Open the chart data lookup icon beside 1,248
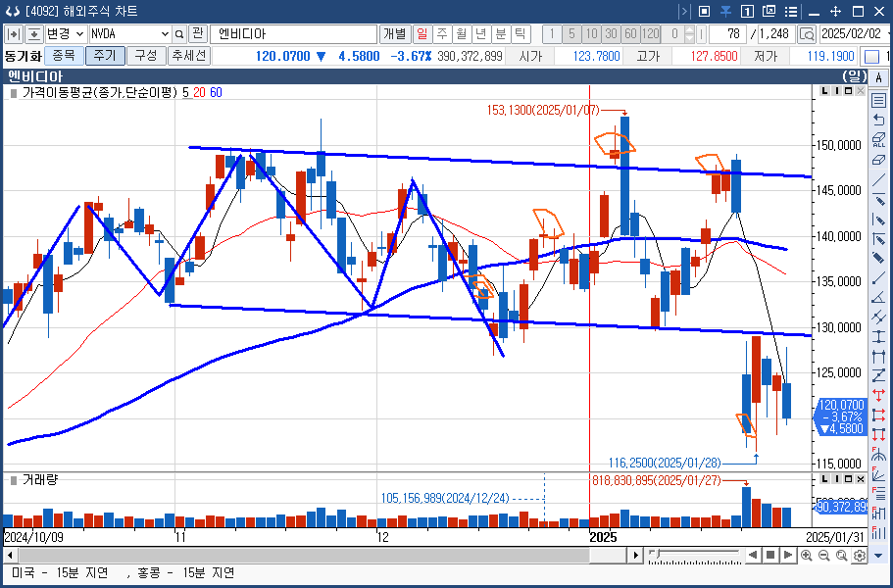Screen dimensions: 893x588 807,34
